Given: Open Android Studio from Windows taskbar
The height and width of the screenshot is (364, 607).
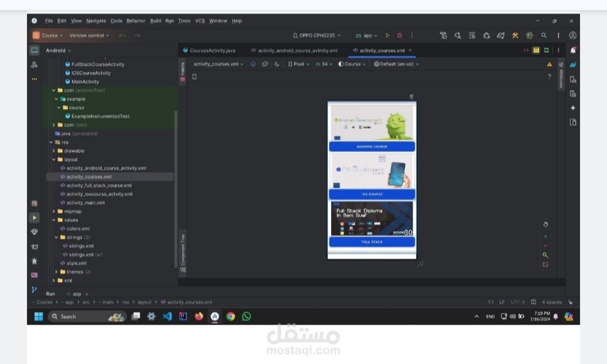Looking at the screenshot, I should 215,316.
